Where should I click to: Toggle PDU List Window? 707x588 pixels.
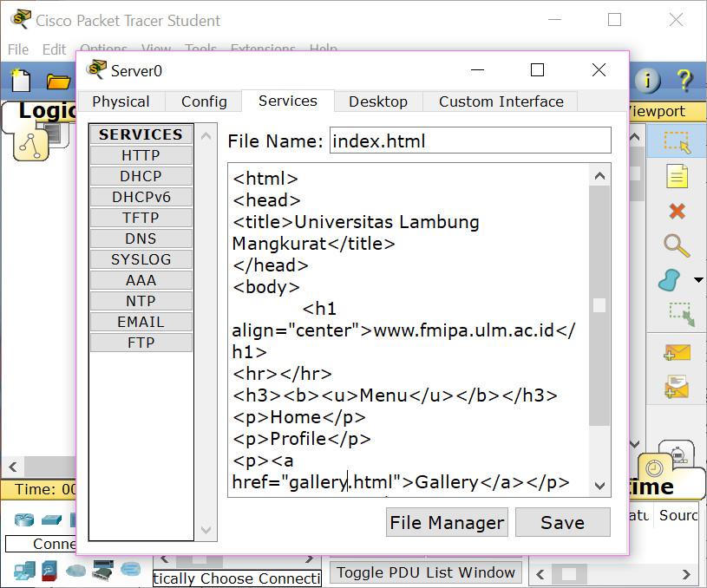point(426,572)
